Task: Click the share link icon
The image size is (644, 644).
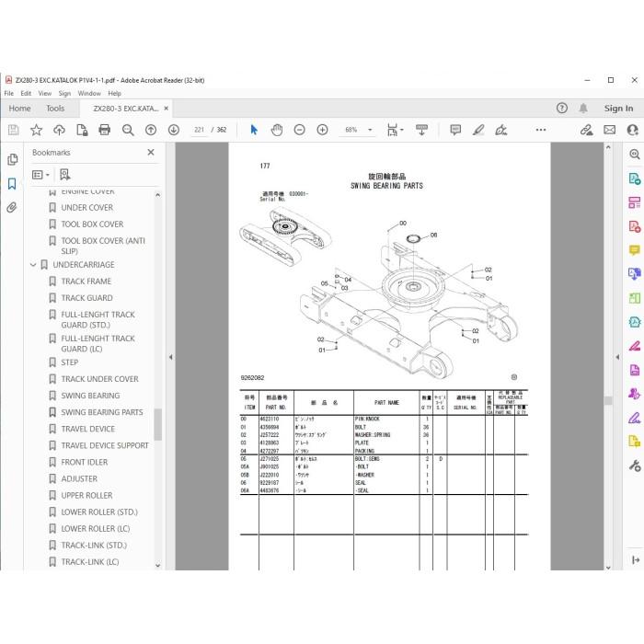Action: pyautogui.click(x=587, y=131)
